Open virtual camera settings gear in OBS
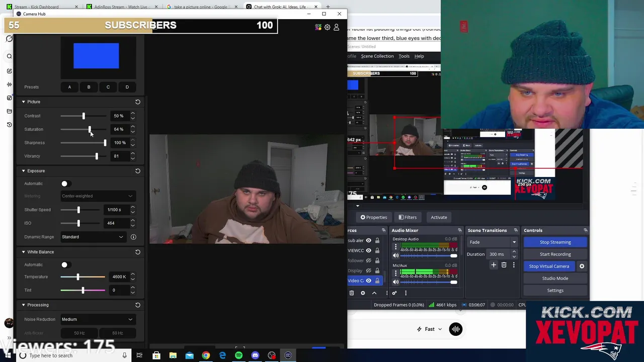Image resolution: width=644 pixels, height=362 pixels. click(x=582, y=266)
